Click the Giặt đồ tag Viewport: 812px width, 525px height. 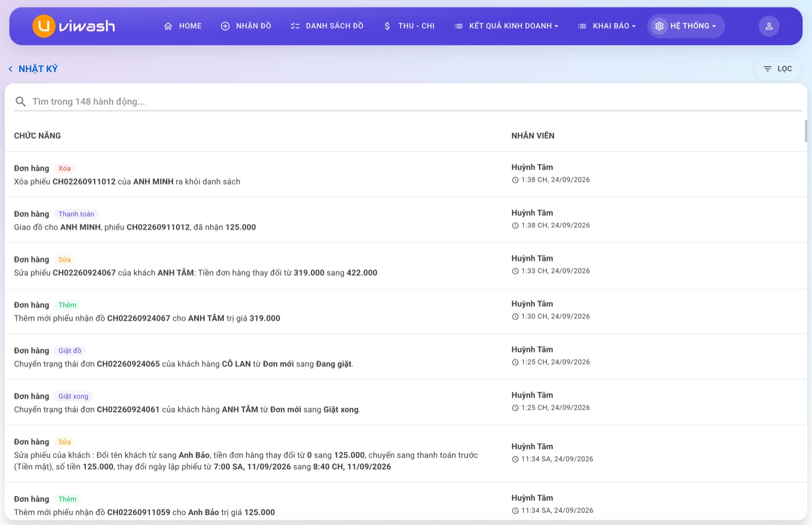point(70,351)
